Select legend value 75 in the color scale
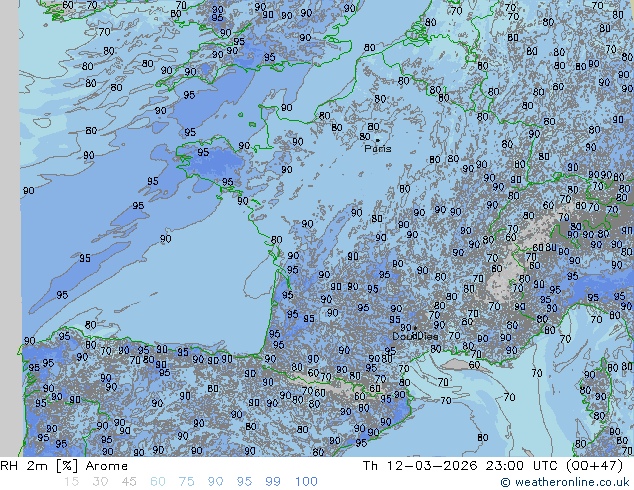This screenshot has height=490, width=634. (x=186, y=482)
